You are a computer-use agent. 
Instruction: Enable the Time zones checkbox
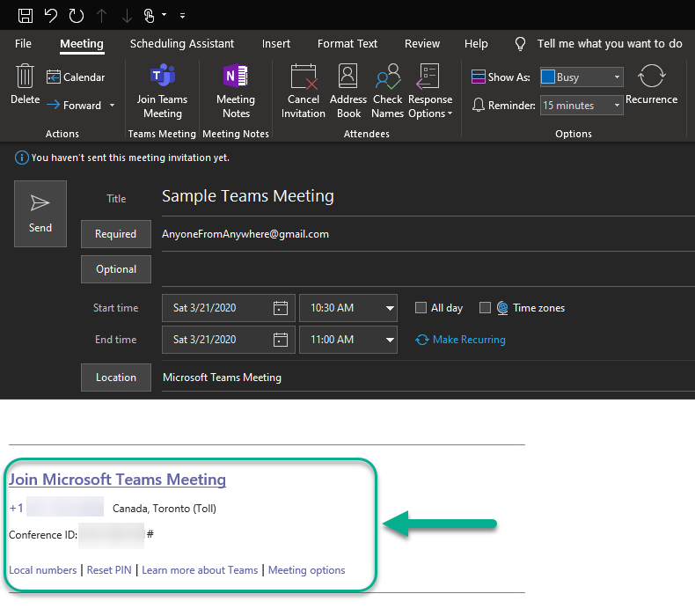pos(485,308)
